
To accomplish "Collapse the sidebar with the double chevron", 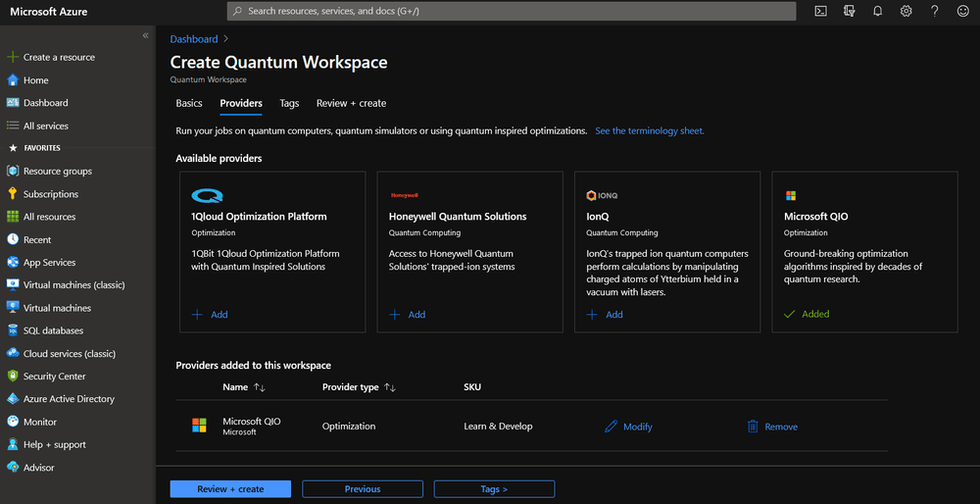I will tap(145, 35).
